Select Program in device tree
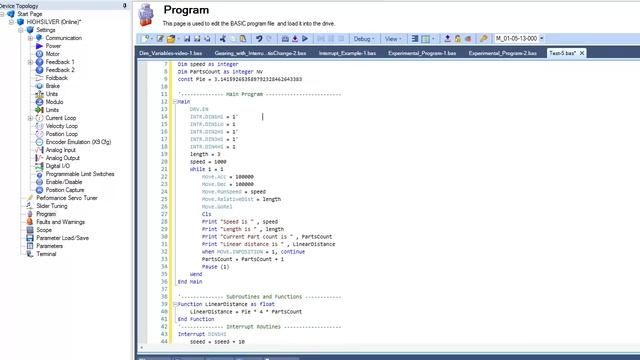Image resolution: width=640 pixels, height=360 pixels. (x=46, y=214)
